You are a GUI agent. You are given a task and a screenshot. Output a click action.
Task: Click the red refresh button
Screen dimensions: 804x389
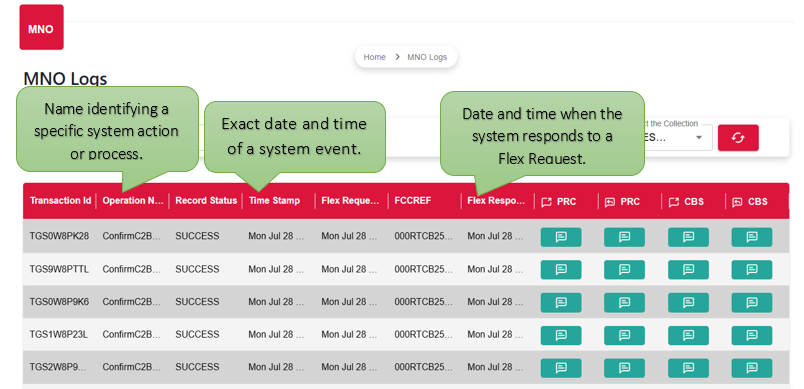point(738,138)
